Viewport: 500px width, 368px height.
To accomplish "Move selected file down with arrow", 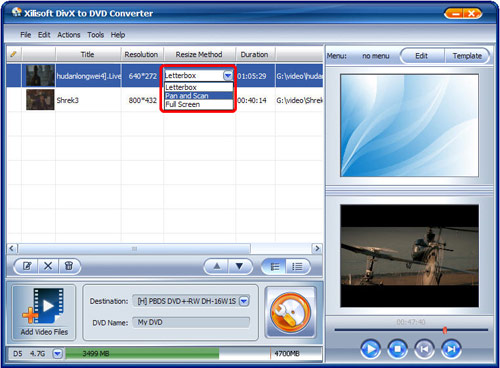I will coord(239,266).
